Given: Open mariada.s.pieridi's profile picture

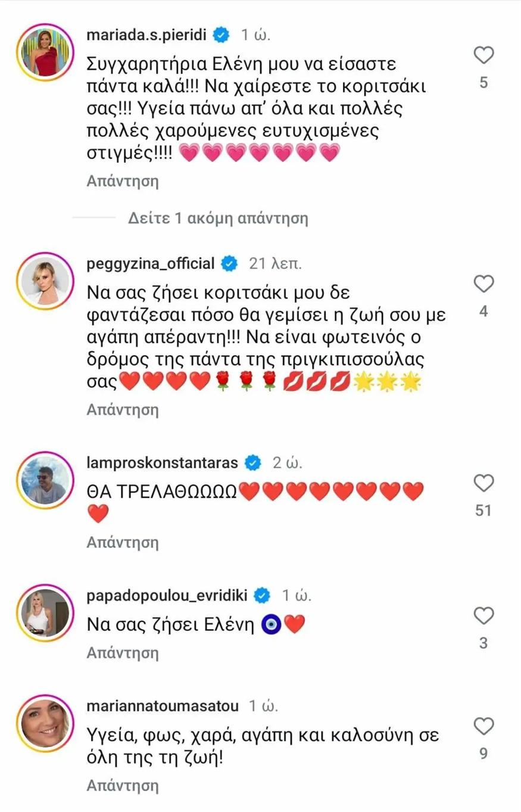Looking at the screenshot, I should (x=45, y=51).
